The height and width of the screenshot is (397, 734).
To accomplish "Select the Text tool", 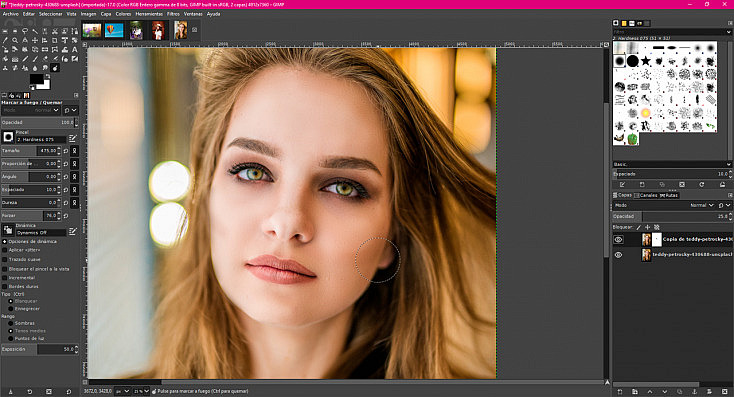I will click(74, 50).
